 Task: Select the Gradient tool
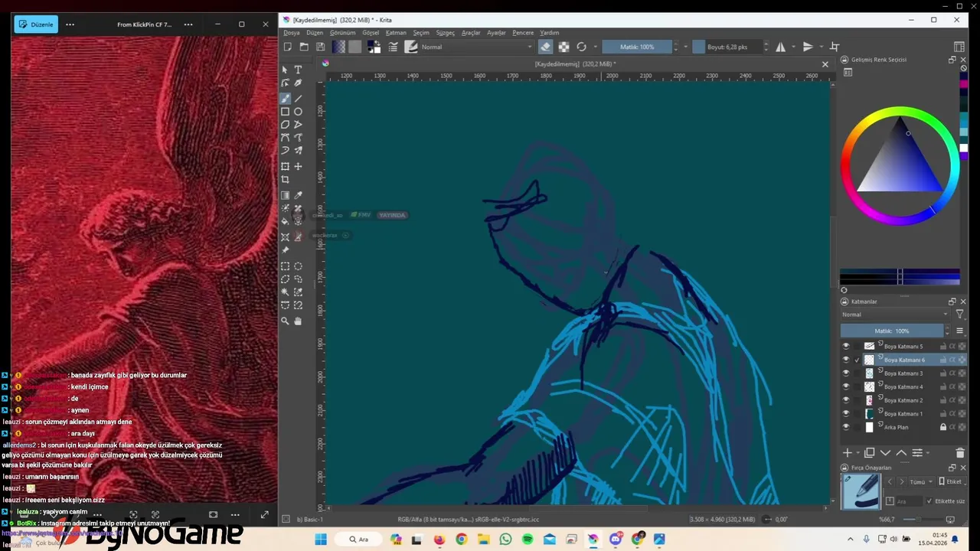pos(285,196)
